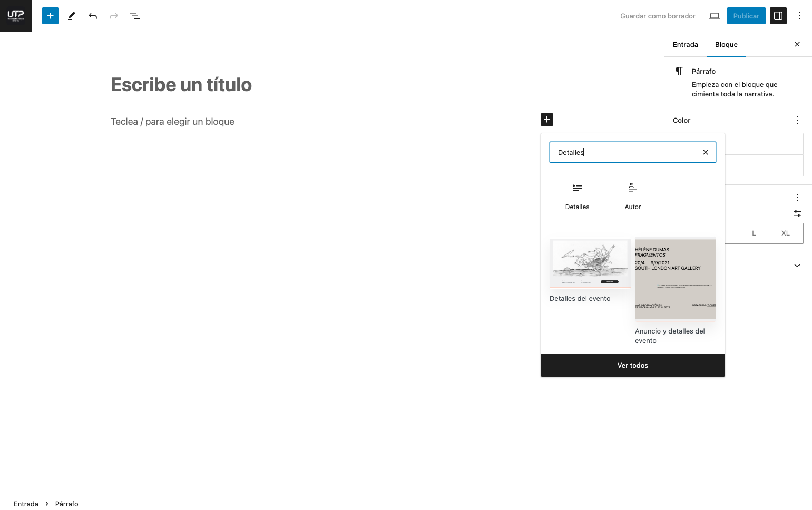The height and width of the screenshot is (510, 812).
Task: Choose the Detalles del evento pattern
Action: click(x=590, y=271)
